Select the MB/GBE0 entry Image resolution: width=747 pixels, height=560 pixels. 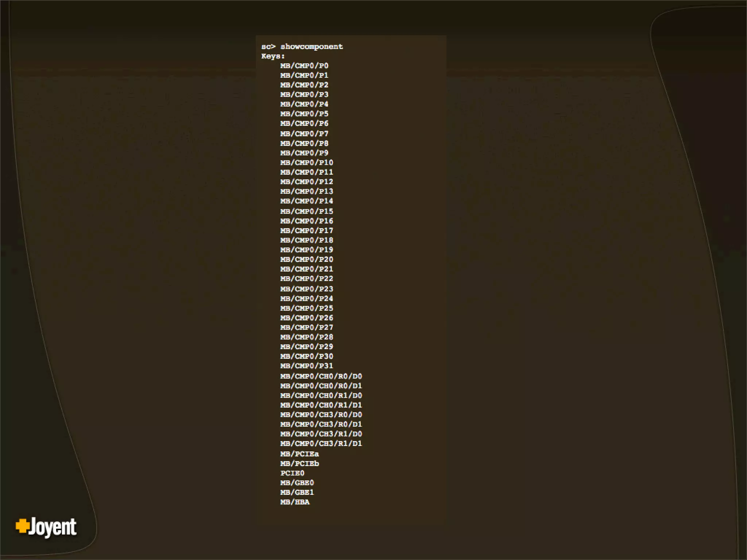tap(297, 482)
